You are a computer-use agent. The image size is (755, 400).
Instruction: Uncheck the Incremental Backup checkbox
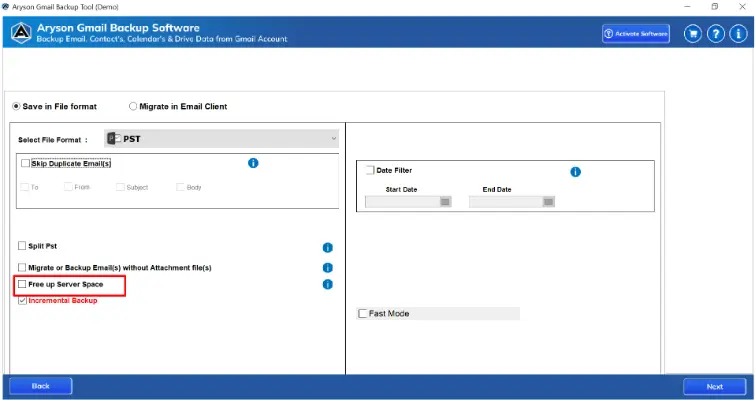coord(22,301)
